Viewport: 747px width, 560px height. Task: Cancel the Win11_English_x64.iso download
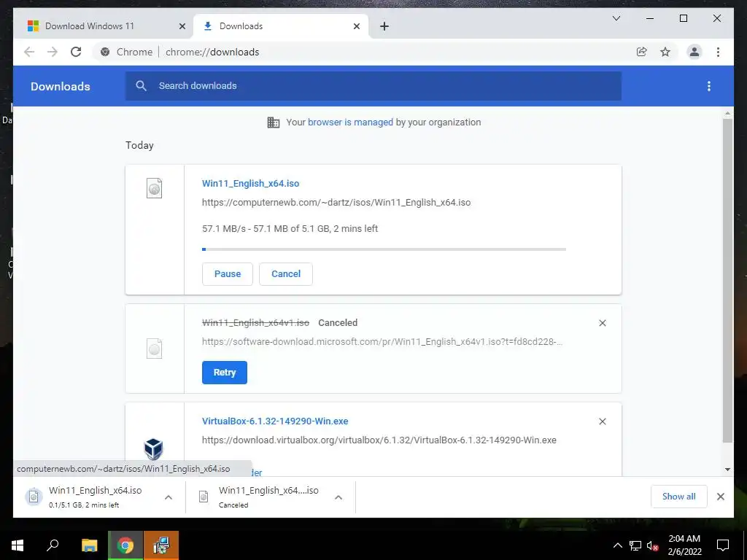coord(286,274)
